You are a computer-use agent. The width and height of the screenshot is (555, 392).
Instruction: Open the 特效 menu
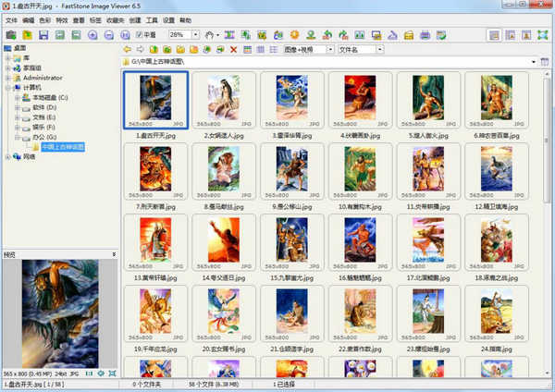(62, 20)
